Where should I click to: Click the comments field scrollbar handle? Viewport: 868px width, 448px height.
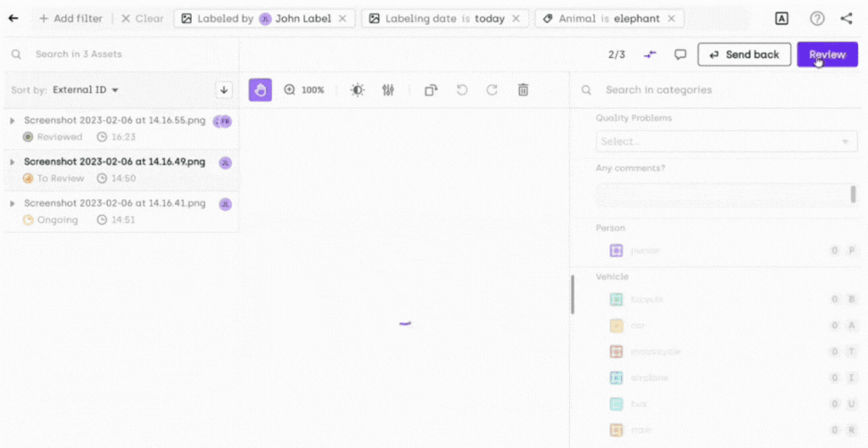click(x=853, y=194)
